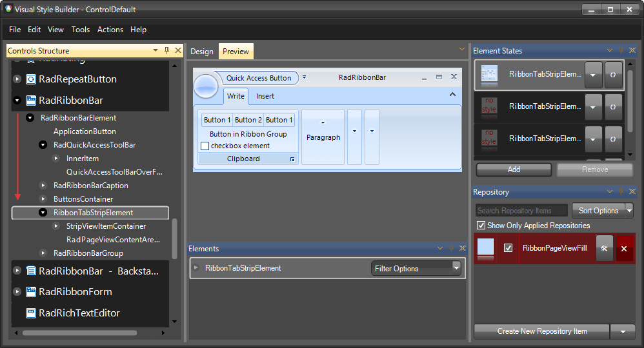
Task: Select RadPageViewContentAre... tree item
Action: pyautogui.click(x=113, y=240)
